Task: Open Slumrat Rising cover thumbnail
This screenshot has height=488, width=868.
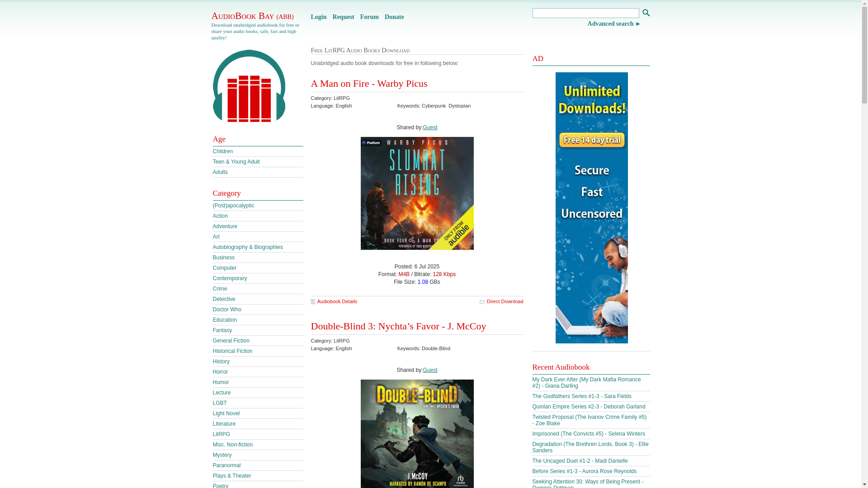Action: [x=417, y=193]
